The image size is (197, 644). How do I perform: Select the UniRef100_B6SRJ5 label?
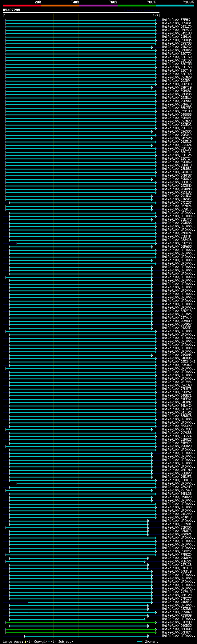point(177,210)
